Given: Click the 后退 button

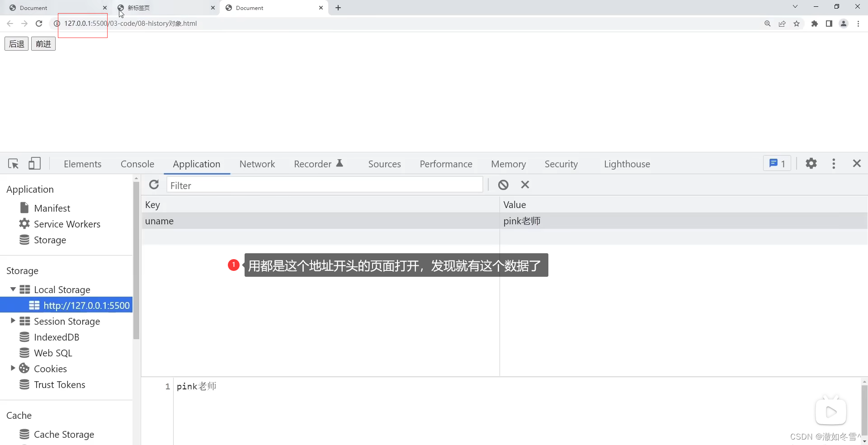Looking at the screenshot, I should (x=17, y=44).
